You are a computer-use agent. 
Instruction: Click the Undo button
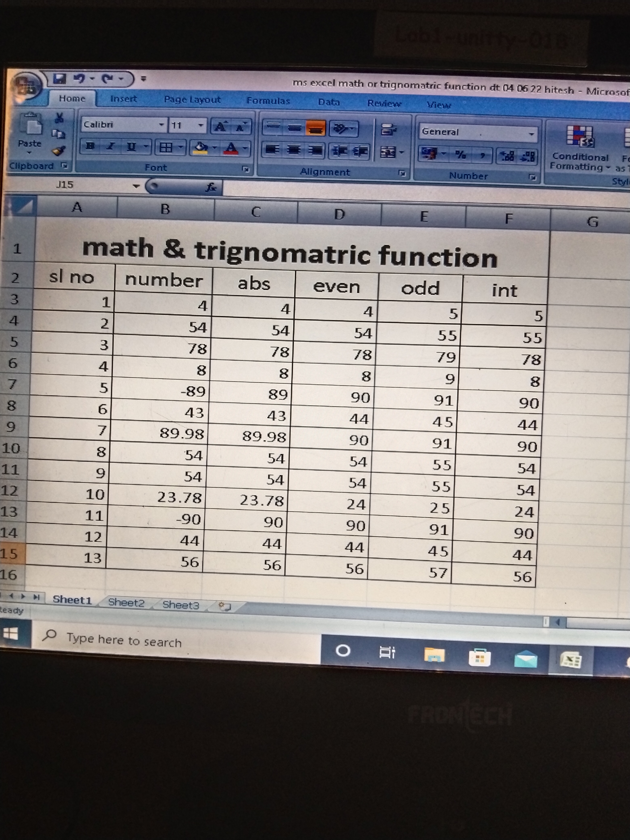point(79,79)
